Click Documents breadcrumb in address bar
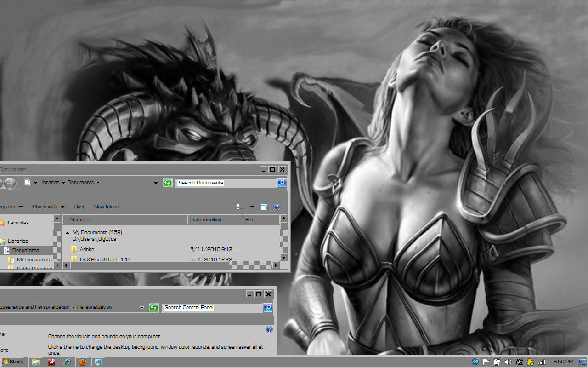The width and height of the screenshot is (588, 368). 80,182
